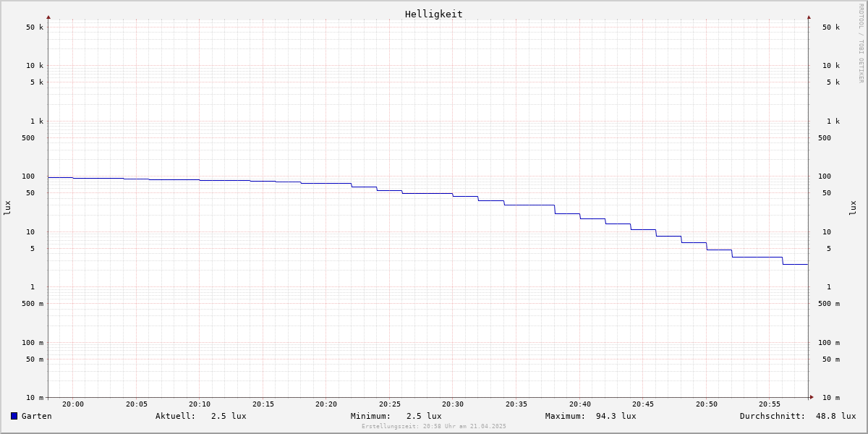The image size is (868, 434).
Task: Click the '1 k' label on left axis
Action: (37, 122)
